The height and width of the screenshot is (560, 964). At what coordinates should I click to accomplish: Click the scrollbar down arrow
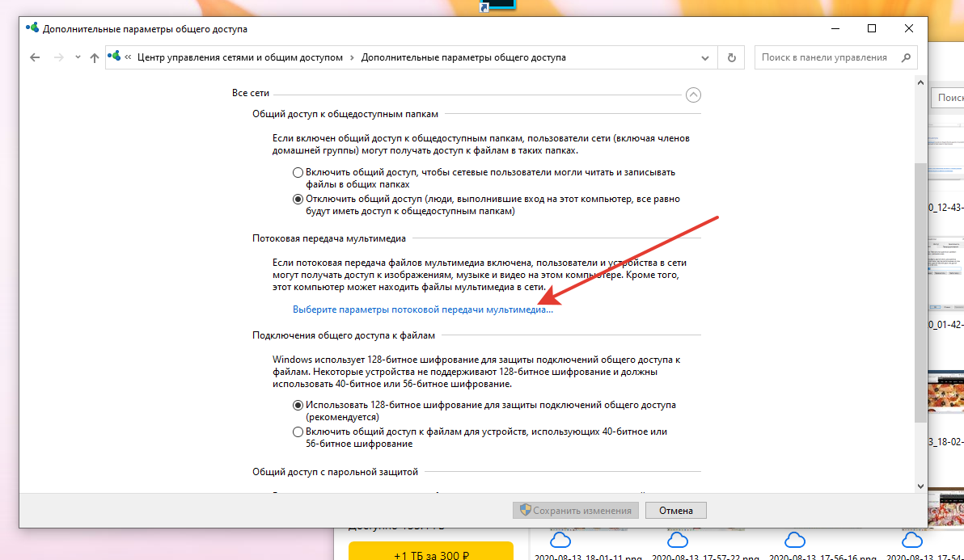coord(920,486)
